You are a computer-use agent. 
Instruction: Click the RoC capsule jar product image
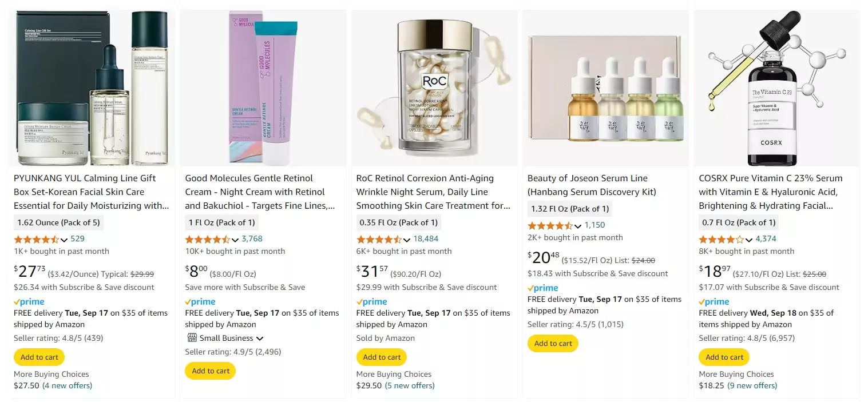pyautogui.click(x=435, y=88)
